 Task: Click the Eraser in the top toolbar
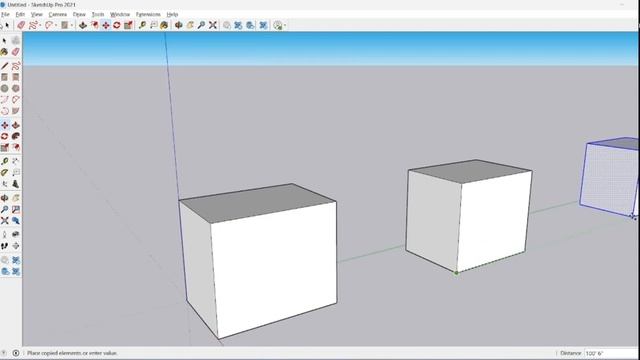21,25
